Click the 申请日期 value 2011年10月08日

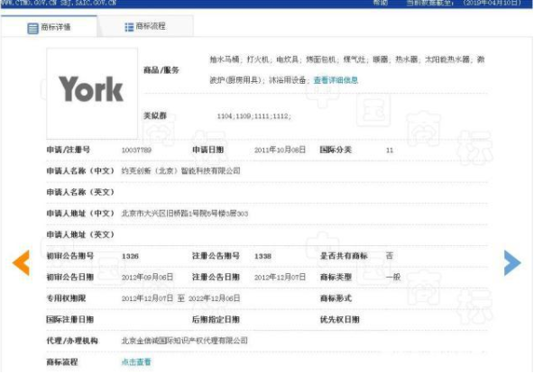click(x=280, y=150)
